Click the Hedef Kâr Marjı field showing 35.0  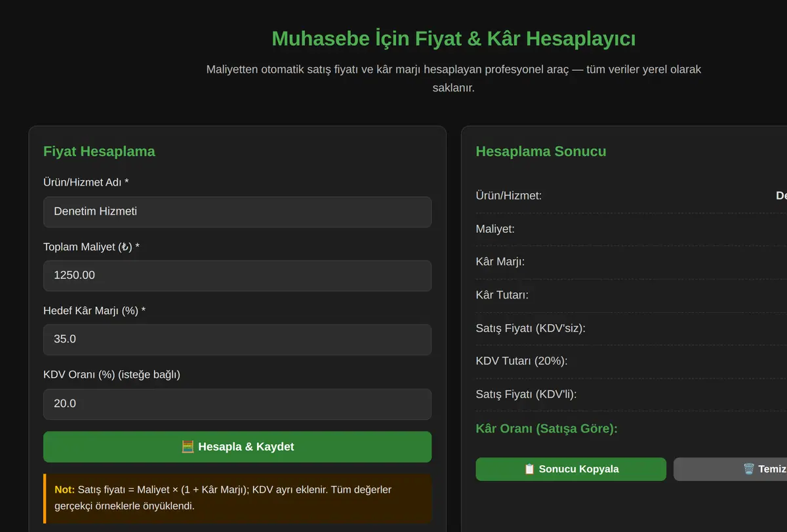[x=237, y=340]
